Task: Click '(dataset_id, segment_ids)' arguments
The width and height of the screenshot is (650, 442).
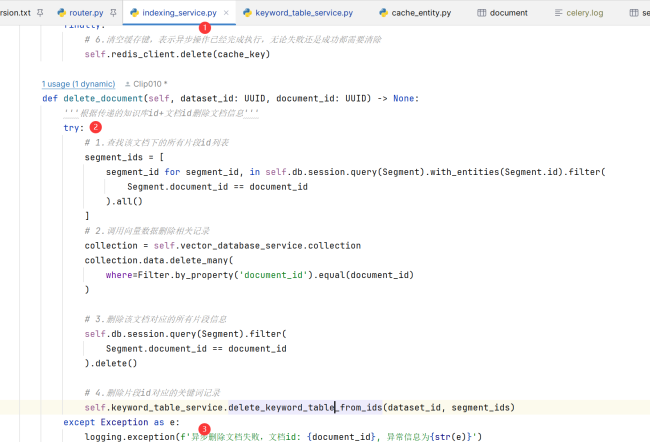Action: [x=449, y=408]
